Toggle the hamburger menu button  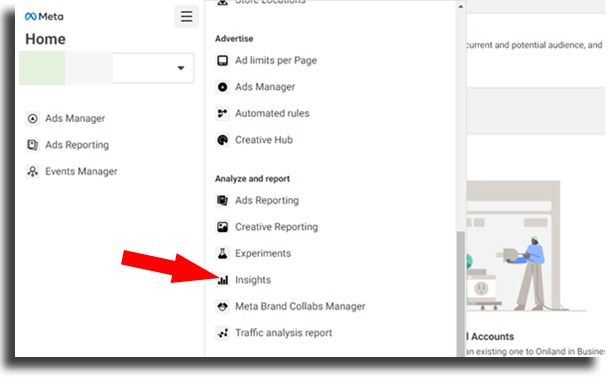[186, 16]
